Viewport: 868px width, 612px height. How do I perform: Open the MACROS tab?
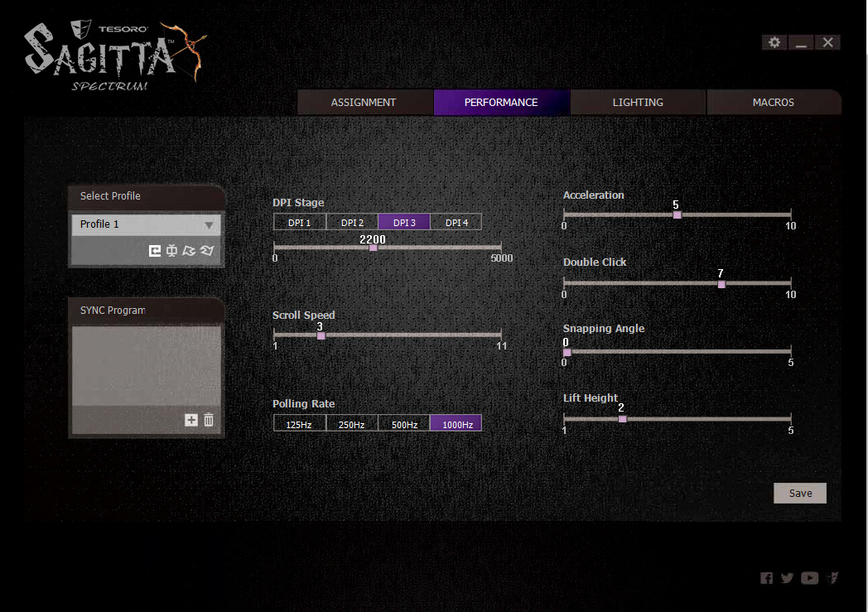click(x=773, y=103)
